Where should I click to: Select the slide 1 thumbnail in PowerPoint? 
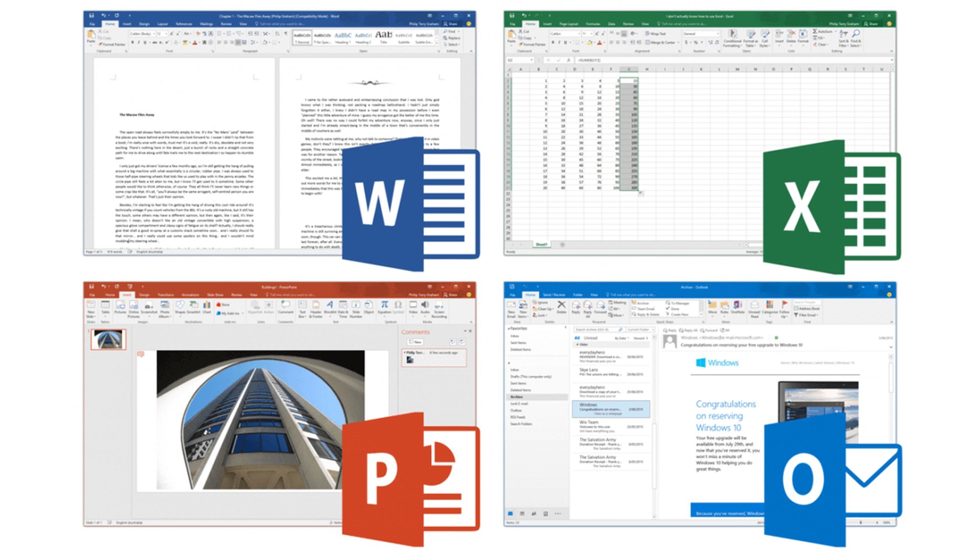[108, 339]
